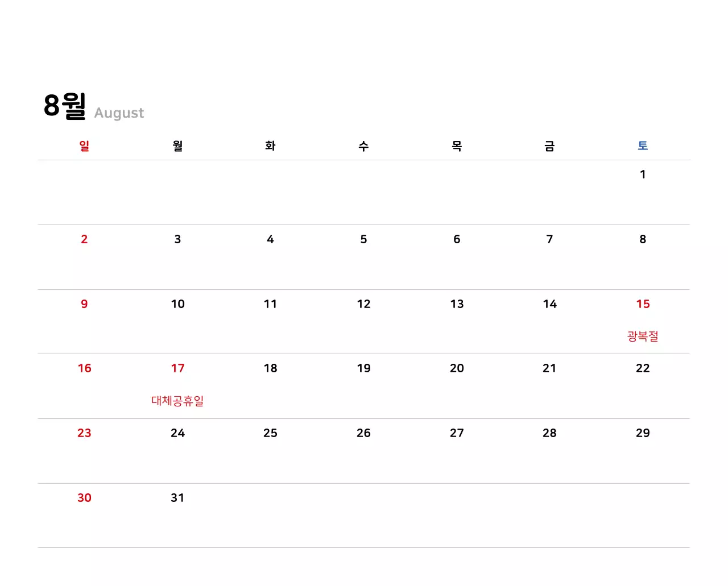Image resolution: width=728 pixels, height=586 pixels.
Task: Select the red date 2
Action: [84, 239]
